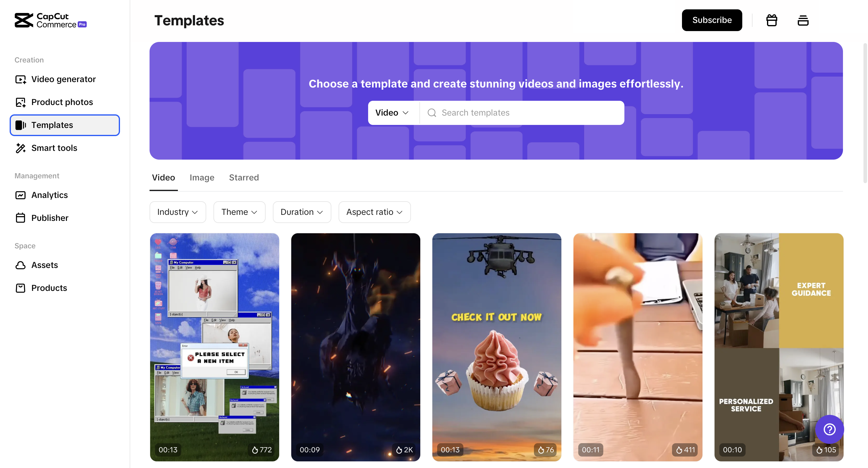Click the Analytics chart icon
This screenshot has height=468, width=868.
pos(21,195)
